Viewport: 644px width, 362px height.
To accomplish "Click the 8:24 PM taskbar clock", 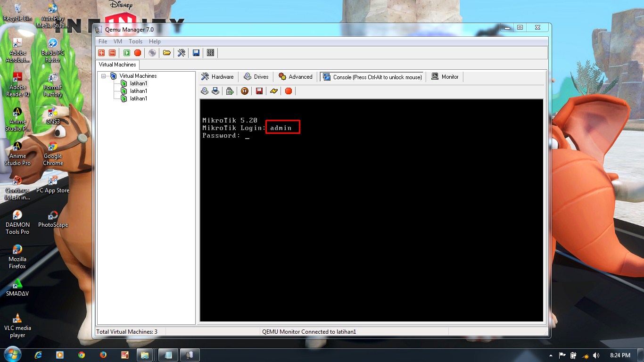I will (x=620, y=355).
